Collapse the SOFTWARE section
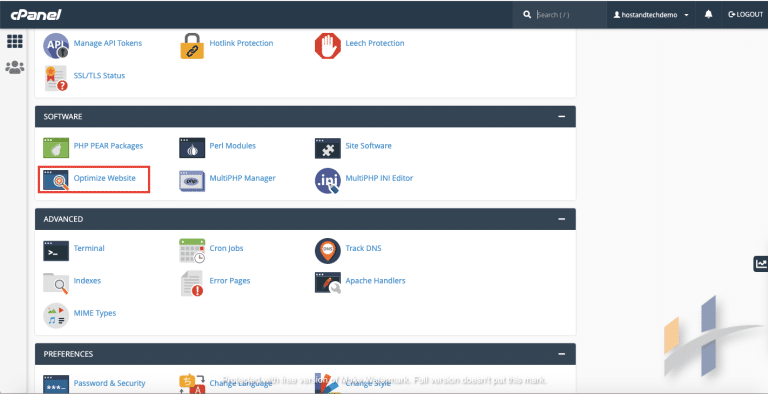Image resolution: width=768 pixels, height=394 pixels. coord(561,117)
